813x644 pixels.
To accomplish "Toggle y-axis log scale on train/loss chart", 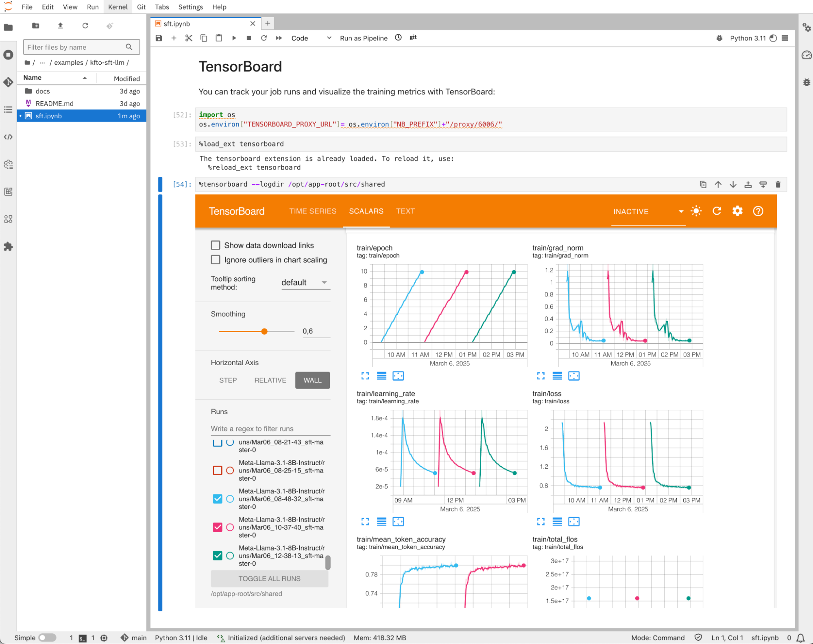I will click(557, 522).
